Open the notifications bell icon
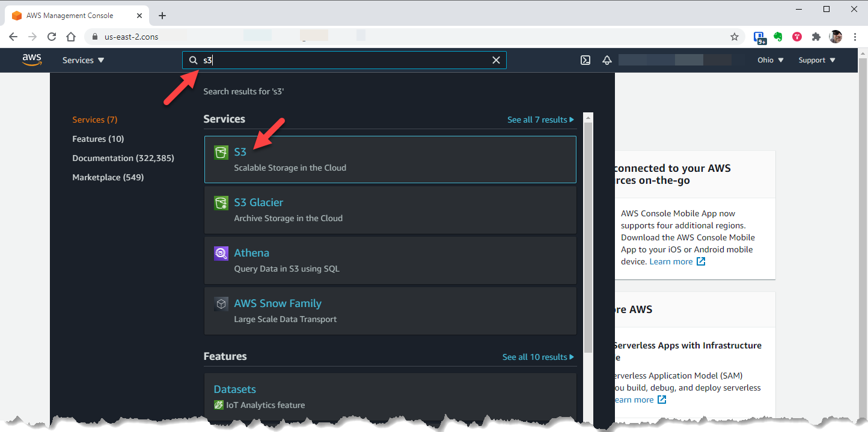This screenshot has height=432, width=868. (607, 60)
